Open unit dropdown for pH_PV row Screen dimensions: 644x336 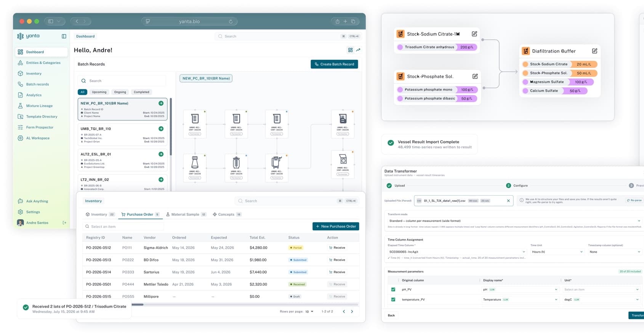601,290
